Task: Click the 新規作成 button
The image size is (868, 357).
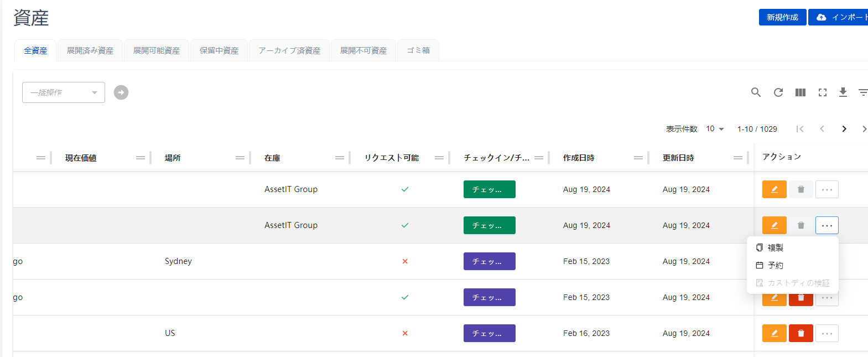Action: [782, 17]
